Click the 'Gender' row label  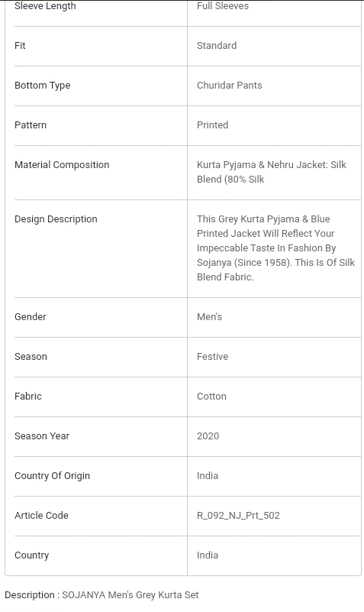tap(31, 317)
